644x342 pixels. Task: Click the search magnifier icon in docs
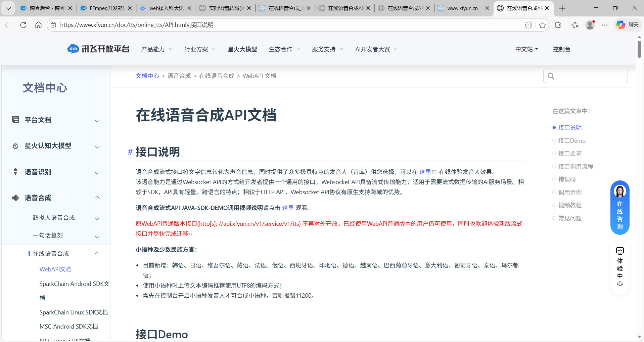551,76
